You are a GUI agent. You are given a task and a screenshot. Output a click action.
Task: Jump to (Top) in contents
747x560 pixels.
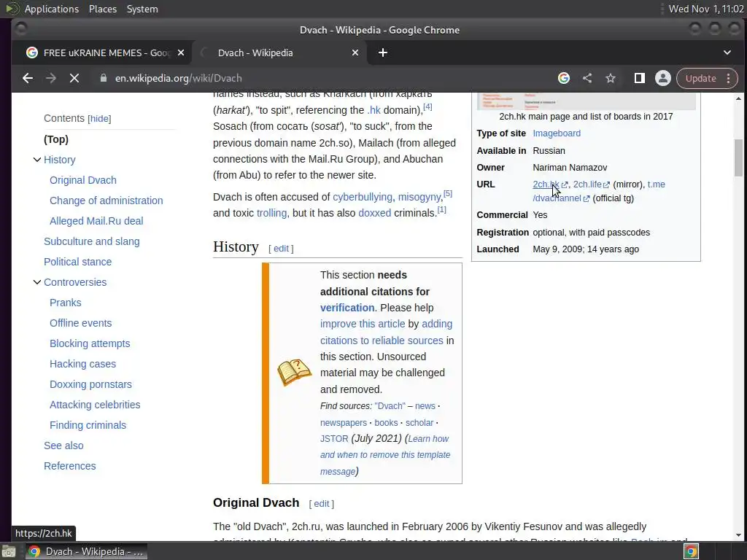[x=56, y=139]
